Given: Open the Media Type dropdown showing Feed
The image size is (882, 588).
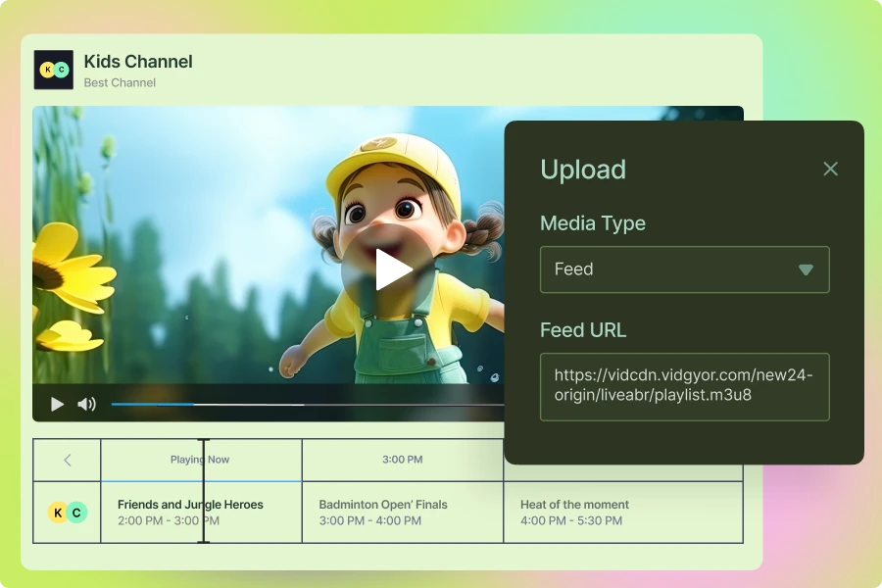Looking at the screenshot, I should 684,269.
